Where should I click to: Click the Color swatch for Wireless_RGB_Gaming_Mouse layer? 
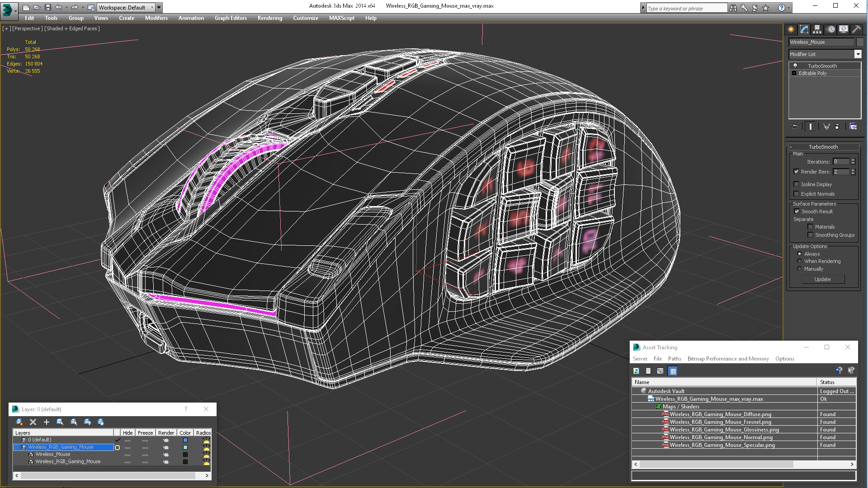(x=185, y=447)
